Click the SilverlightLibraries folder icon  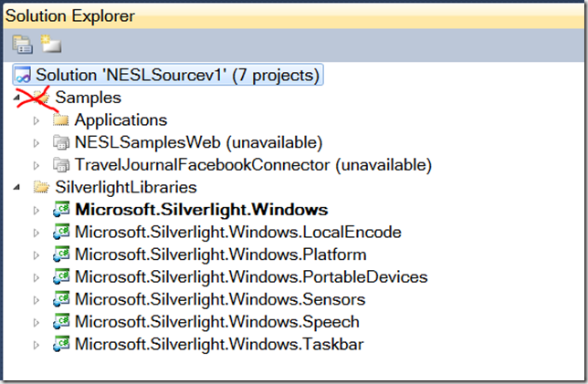[x=41, y=187]
